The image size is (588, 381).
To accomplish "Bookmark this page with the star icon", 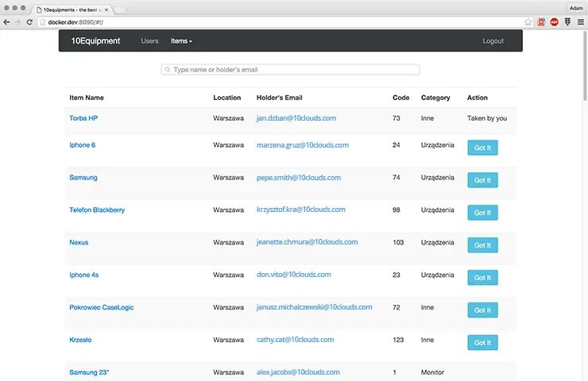I will [x=528, y=22].
